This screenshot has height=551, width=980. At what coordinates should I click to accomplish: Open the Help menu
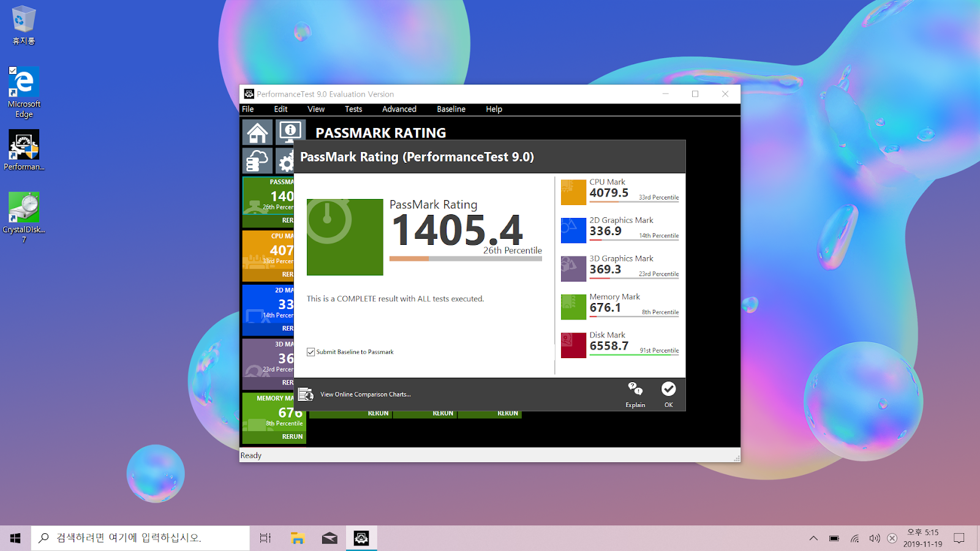point(494,109)
